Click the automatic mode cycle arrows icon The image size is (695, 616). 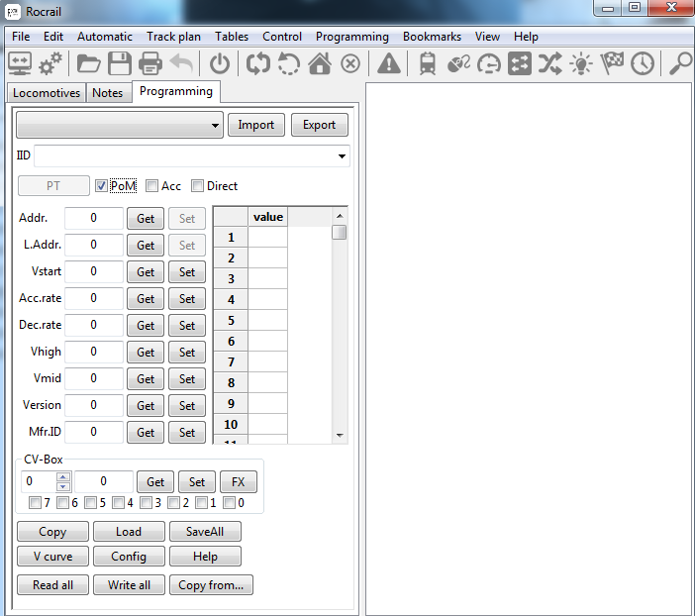click(x=258, y=63)
